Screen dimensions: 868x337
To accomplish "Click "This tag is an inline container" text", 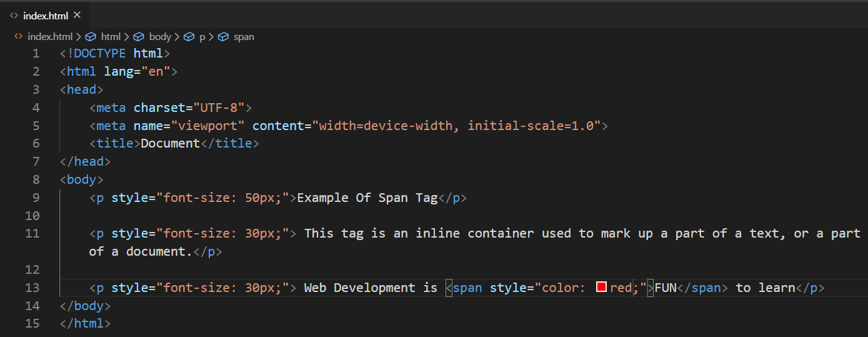I will coord(419,234).
